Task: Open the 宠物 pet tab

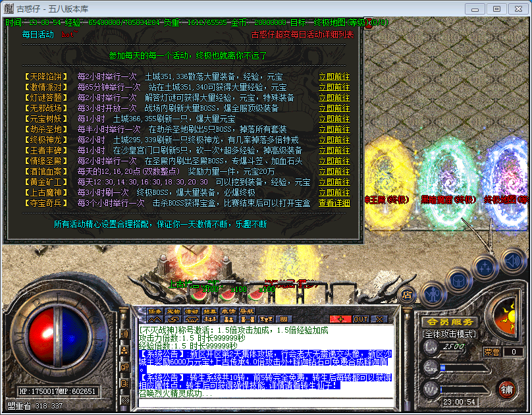Action: tap(173, 311)
